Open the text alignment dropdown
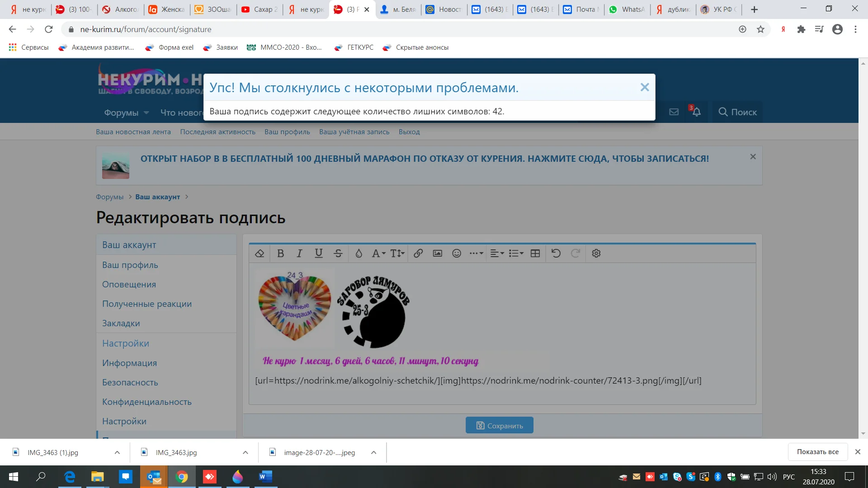 (x=496, y=253)
